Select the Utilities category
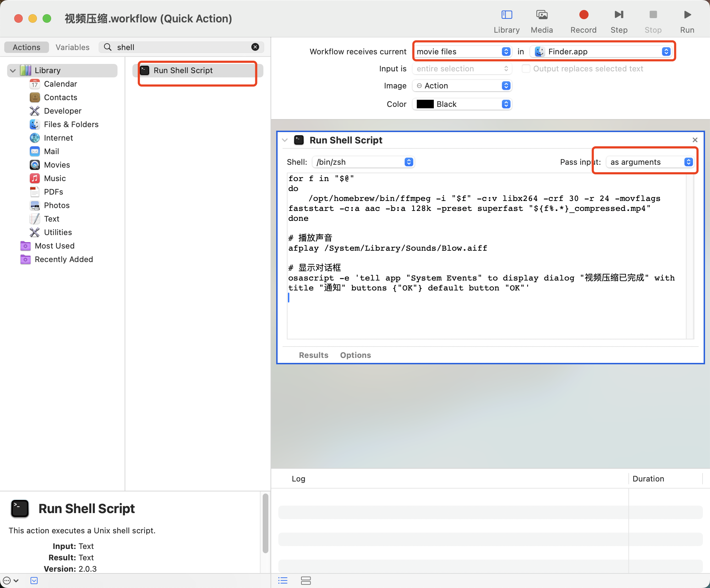This screenshot has width=710, height=588. pos(58,232)
